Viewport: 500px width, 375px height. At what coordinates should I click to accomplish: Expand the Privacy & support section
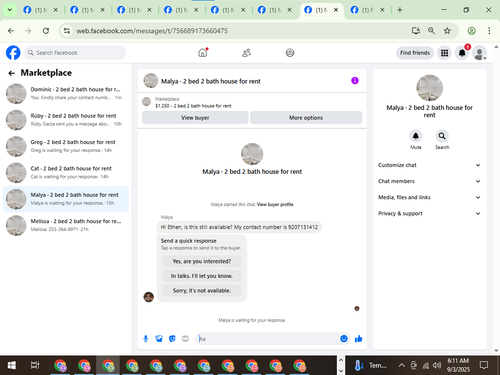tap(429, 213)
